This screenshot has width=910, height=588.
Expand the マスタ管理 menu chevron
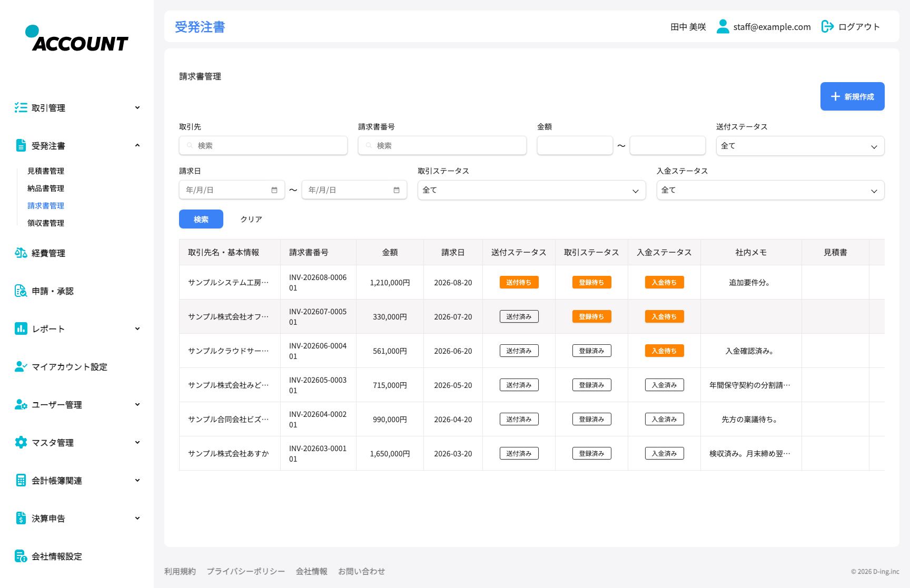click(137, 443)
